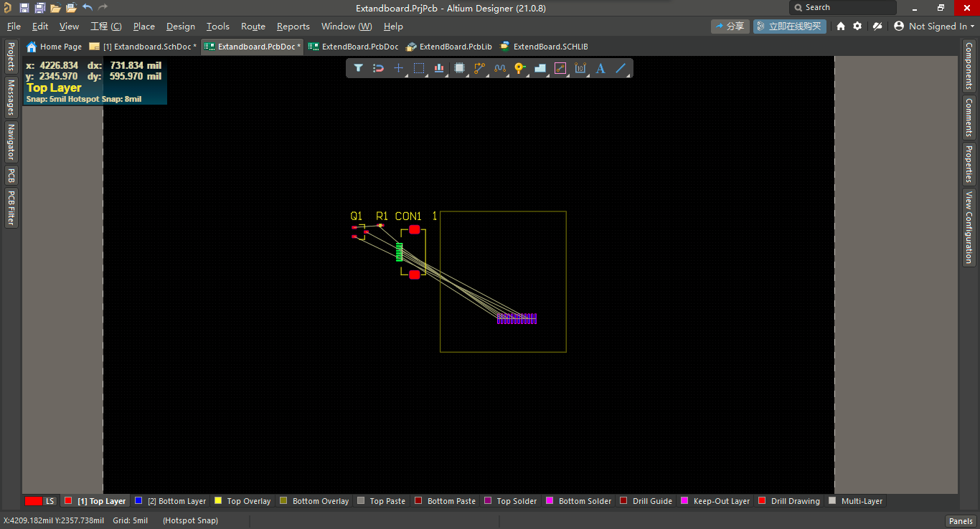Click the LS layer set button
This screenshot has height=529, width=980.
point(40,501)
